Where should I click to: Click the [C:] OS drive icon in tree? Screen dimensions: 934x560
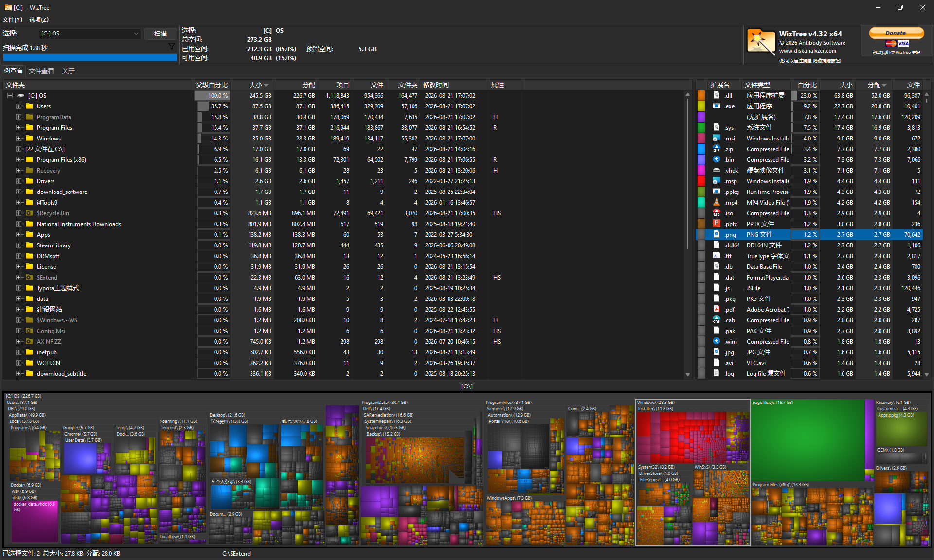pyautogui.click(x=20, y=95)
